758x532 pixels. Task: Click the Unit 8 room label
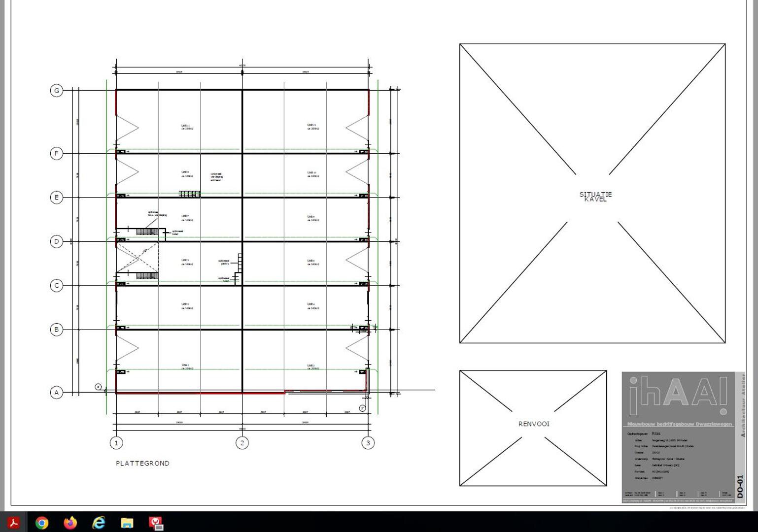(x=313, y=218)
